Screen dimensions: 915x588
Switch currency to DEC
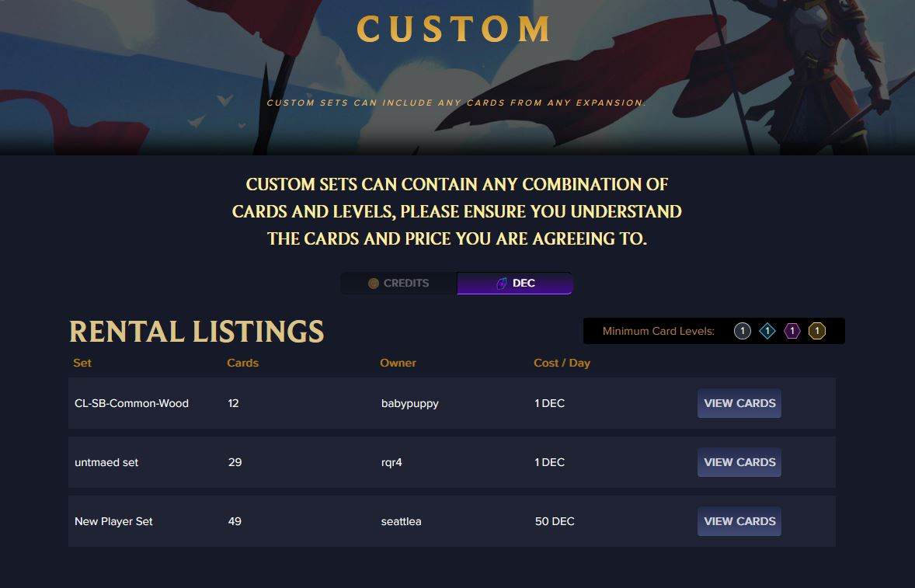(x=515, y=284)
